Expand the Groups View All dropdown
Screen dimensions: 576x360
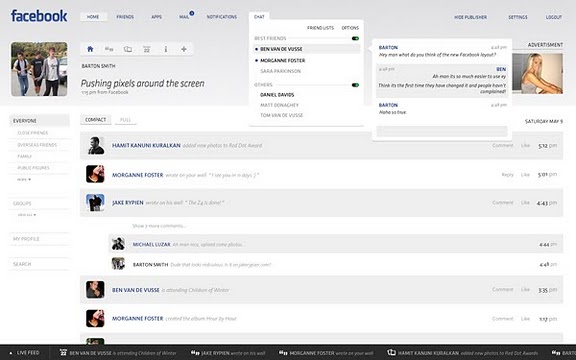[x=27, y=215]
